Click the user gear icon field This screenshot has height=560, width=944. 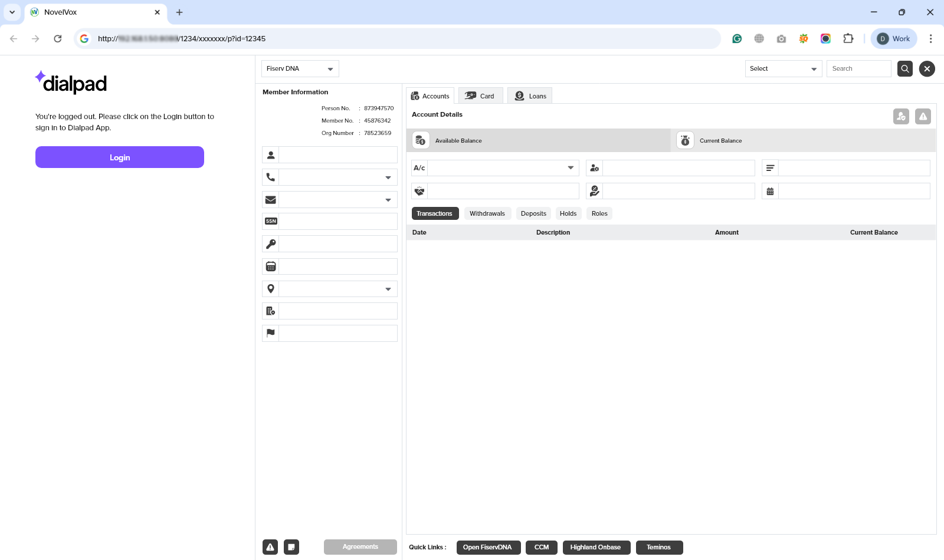(595, 168)
